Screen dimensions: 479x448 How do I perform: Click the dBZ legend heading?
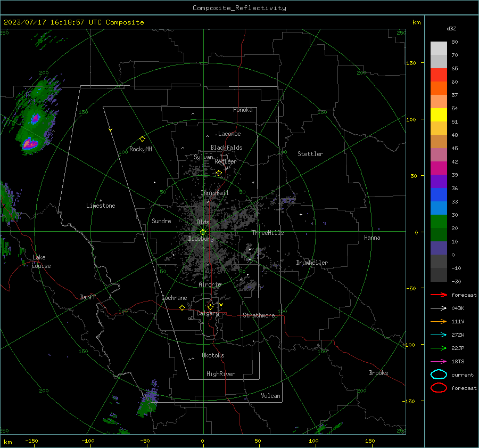pos(451,28)
